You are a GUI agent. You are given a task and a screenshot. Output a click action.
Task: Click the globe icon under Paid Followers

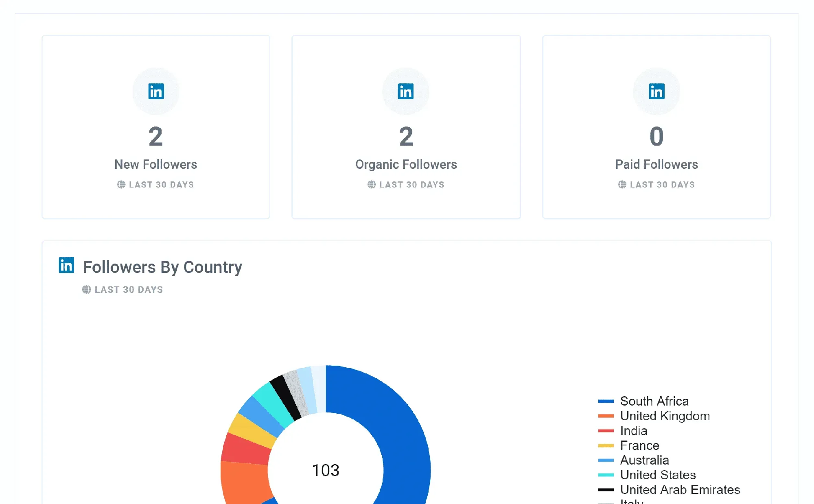[622, 185]
